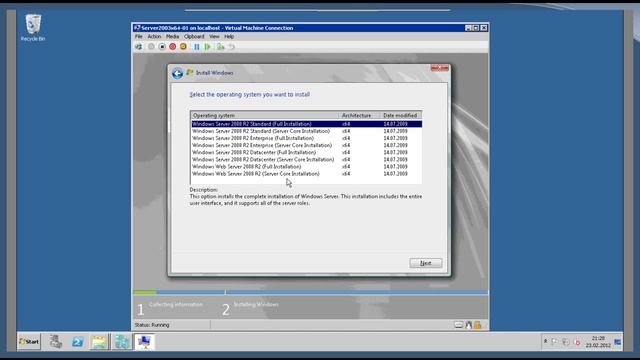Screen dimensions: 640x360
Task: Open the Hyper-V Manager taskbar icon
Action: point(121,342)
